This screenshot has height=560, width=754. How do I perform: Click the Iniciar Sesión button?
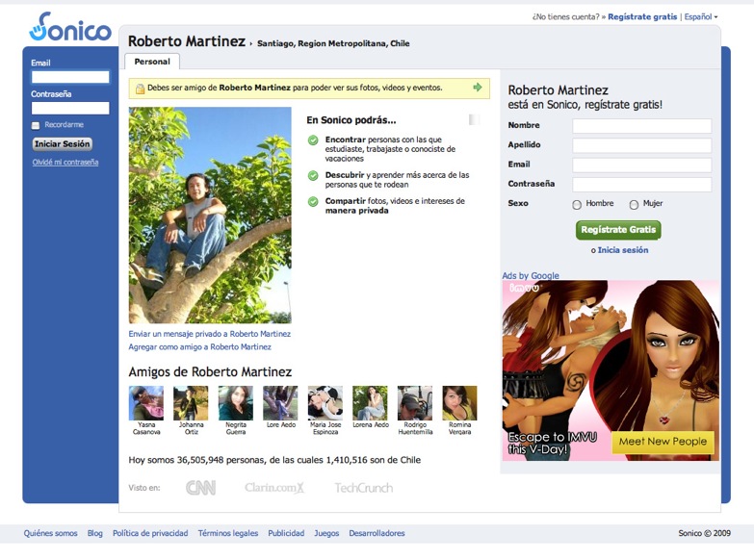point(62,143)
